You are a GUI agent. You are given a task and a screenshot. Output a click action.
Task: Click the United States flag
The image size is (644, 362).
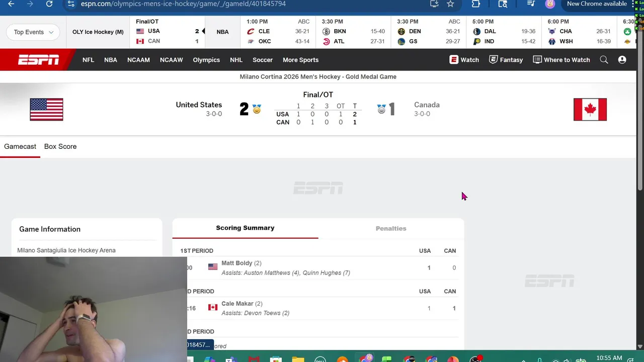coord(46,110)
